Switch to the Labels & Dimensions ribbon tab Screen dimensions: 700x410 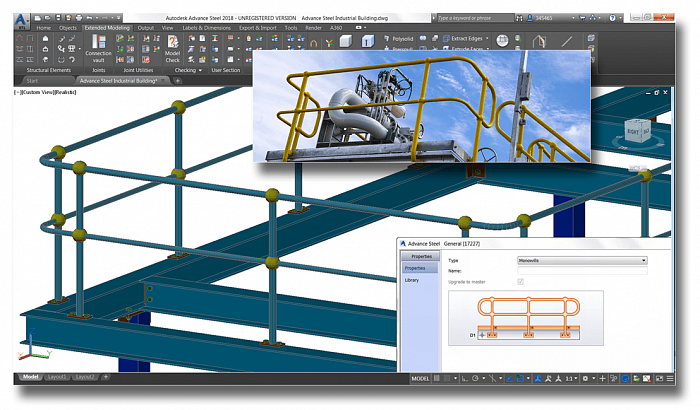[x=206, y=28]
